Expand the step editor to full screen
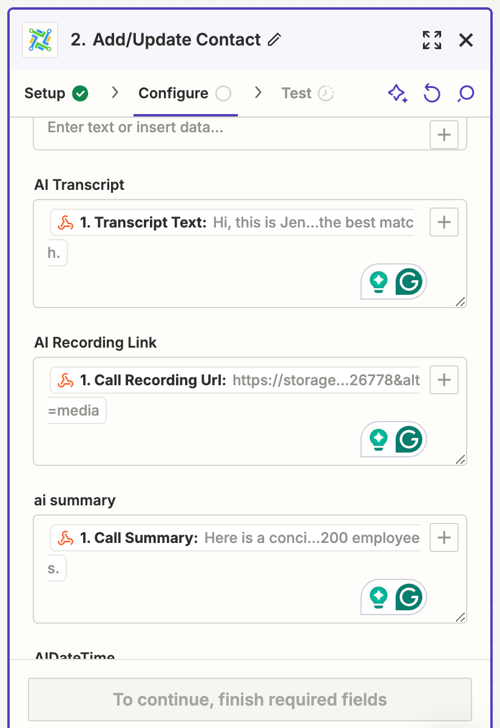Image resolution: width=500 pixels, height=728 pixels. (x=432, y=40)
